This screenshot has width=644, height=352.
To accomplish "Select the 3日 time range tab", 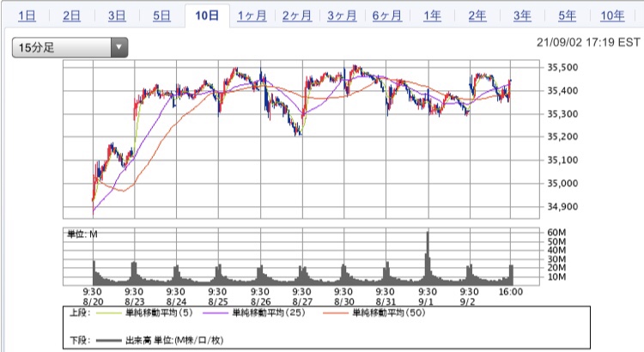I will tap(117, 16).
